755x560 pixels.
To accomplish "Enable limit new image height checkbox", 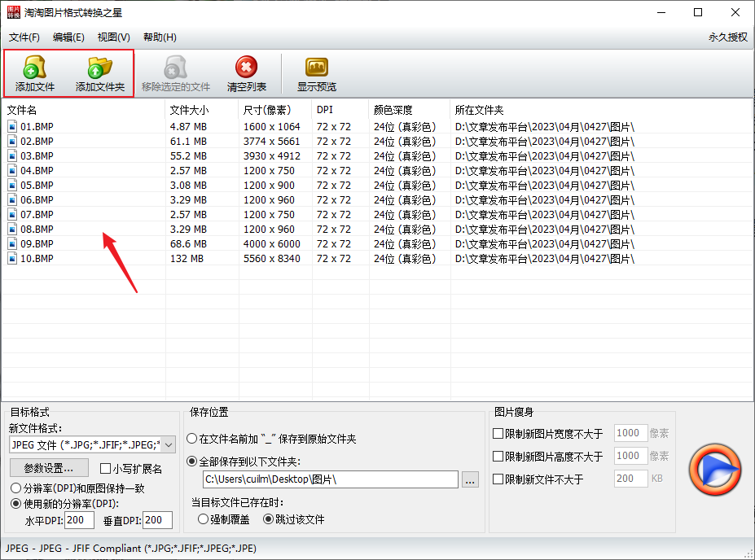I will (x=498, y=456).
